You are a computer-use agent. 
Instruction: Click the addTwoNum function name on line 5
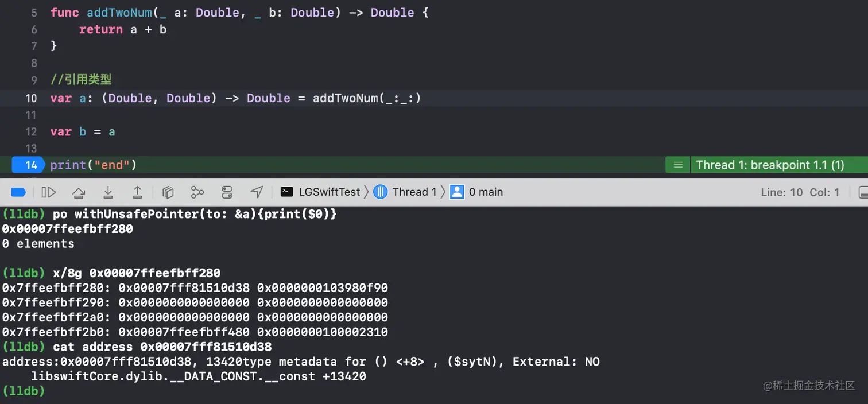[x=119, y=13]
